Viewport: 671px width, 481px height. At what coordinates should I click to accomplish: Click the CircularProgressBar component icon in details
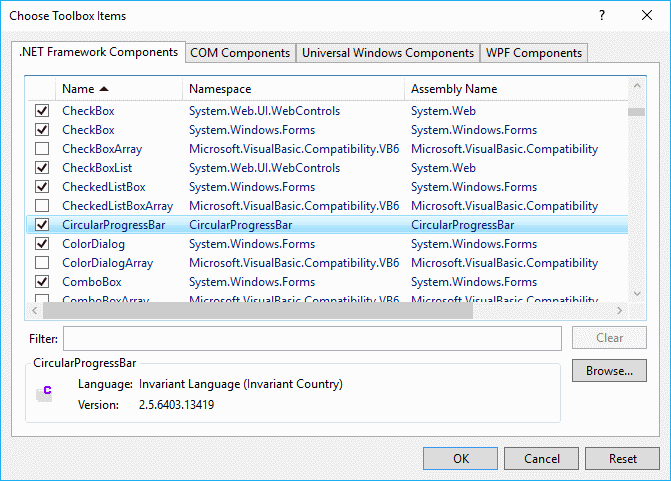(44, 394)
